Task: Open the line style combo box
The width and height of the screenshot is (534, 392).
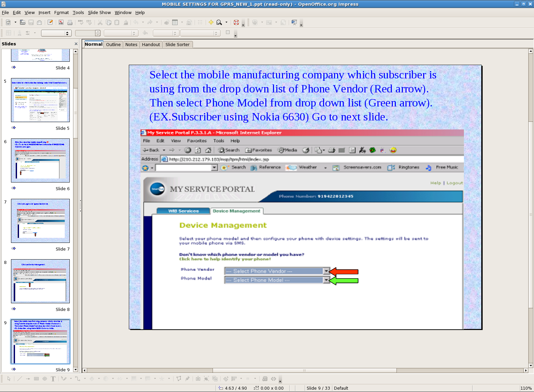Action: [56, 33]
